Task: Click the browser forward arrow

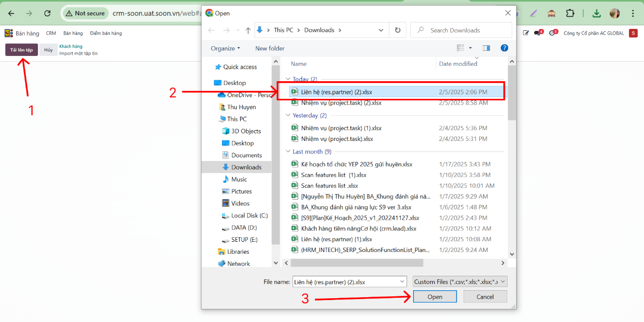Action: pos(29,14)
